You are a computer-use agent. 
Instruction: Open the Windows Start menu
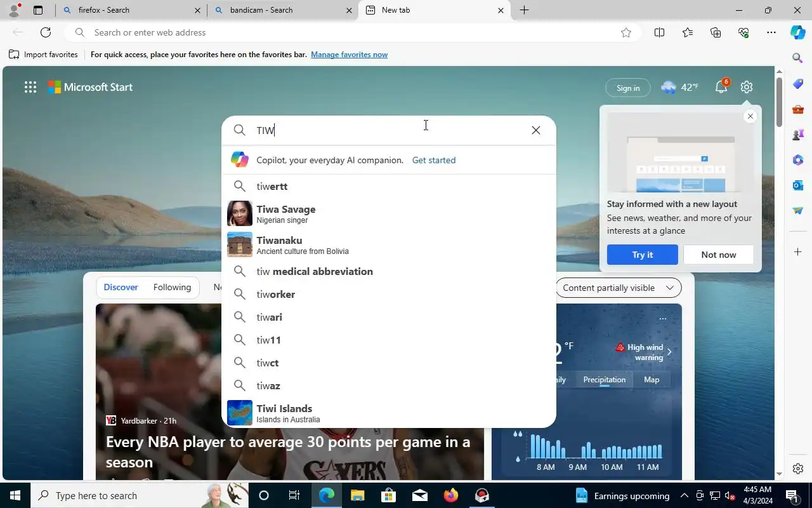point(15,495)
